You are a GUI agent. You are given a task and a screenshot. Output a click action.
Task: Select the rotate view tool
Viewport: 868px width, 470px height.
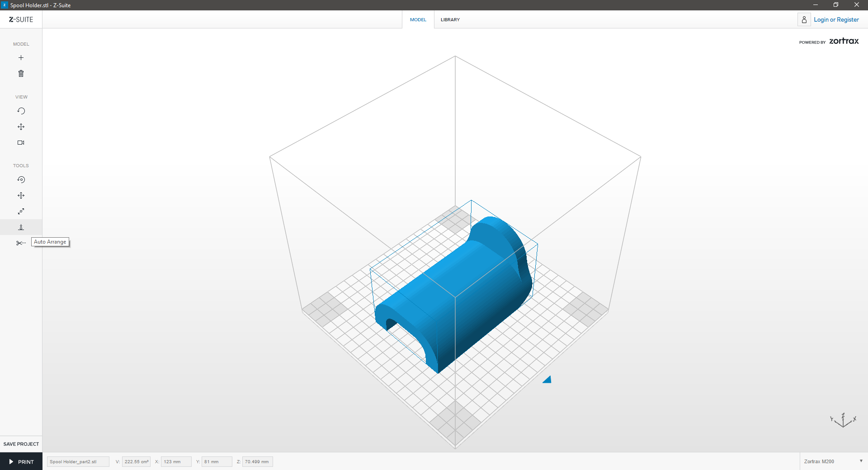click(21, 111)
